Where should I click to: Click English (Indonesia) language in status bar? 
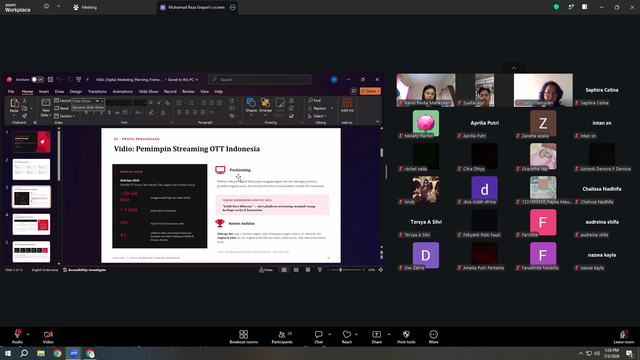[45, 270]
